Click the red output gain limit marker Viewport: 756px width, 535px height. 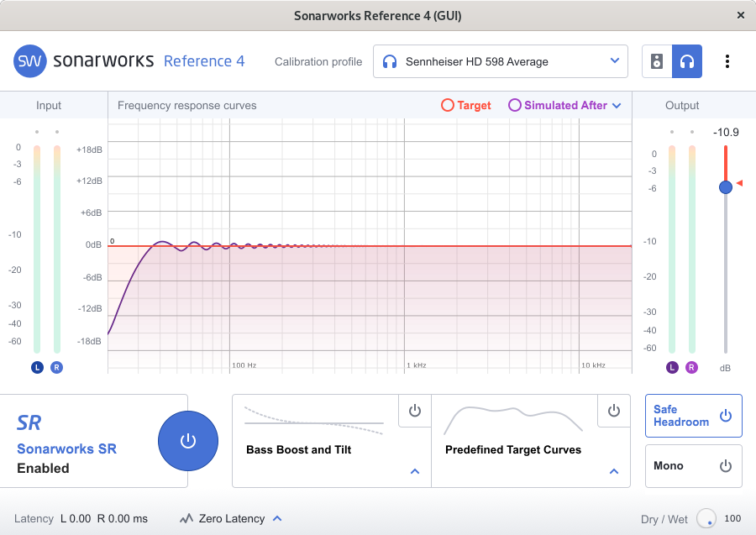(x=739, y=183)
